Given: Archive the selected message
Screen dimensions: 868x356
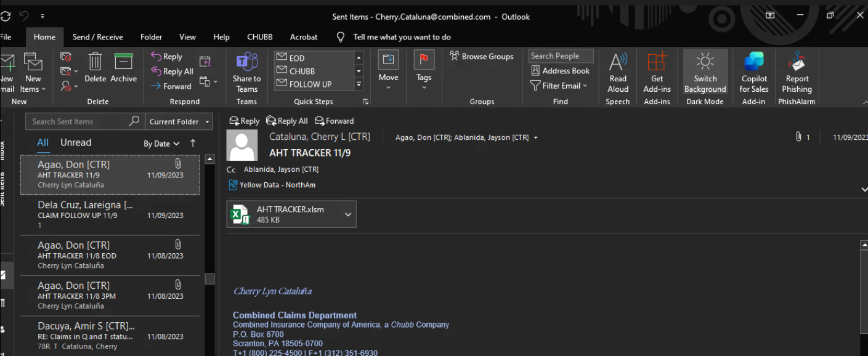Looking at the screenshot, I should click(x=123, y=62).
